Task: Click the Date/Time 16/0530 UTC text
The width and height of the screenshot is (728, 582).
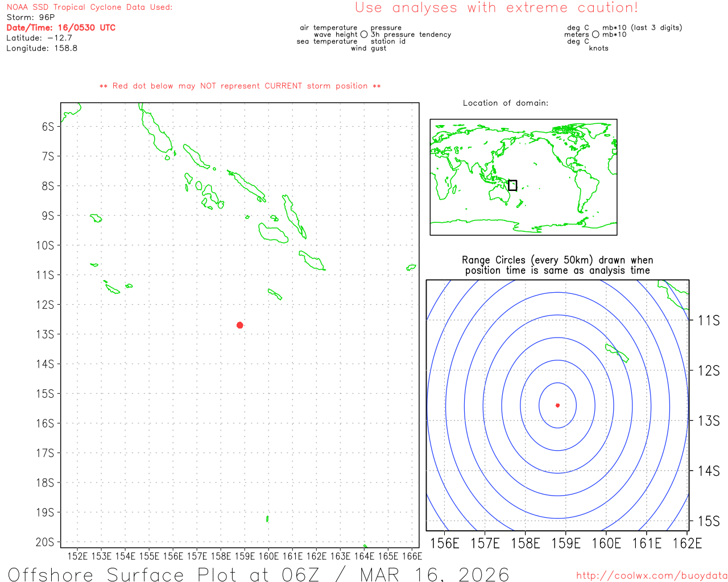Action: coord(61,28)
